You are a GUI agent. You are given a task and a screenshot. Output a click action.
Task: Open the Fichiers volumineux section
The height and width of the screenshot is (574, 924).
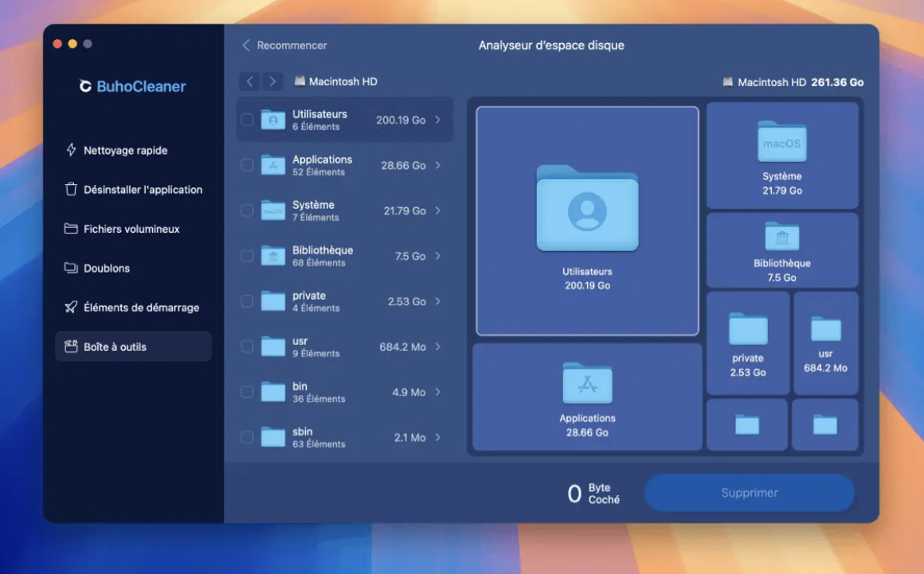131,229
